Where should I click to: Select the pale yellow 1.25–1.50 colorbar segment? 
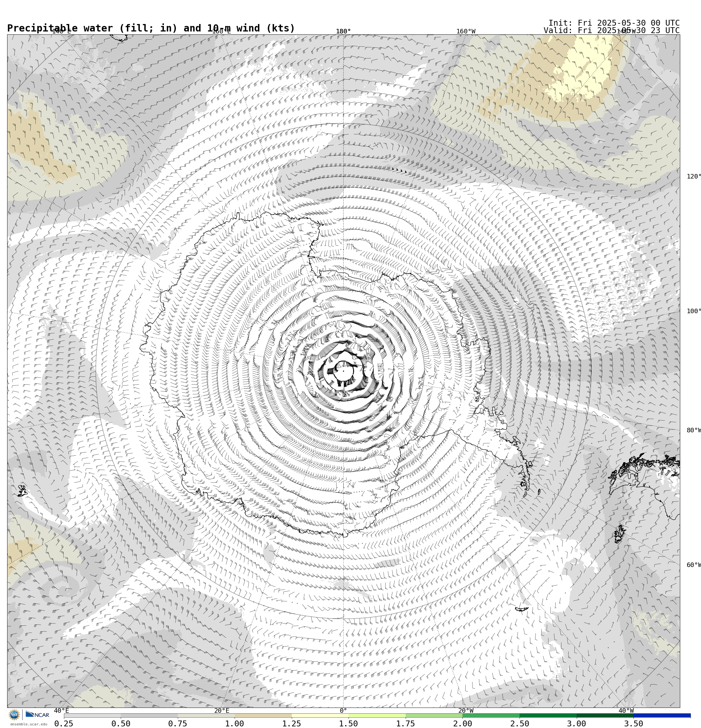[320, 715]
